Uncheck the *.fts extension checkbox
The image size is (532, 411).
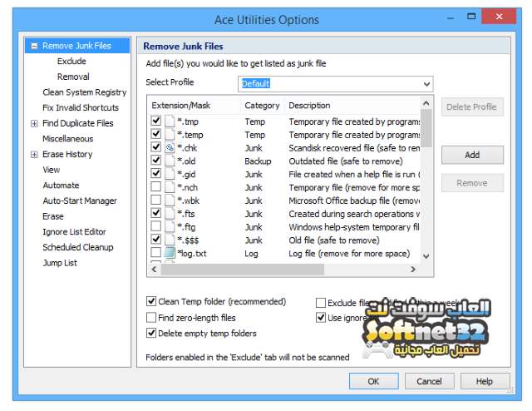pyautogui.click(x=155, y=213)
